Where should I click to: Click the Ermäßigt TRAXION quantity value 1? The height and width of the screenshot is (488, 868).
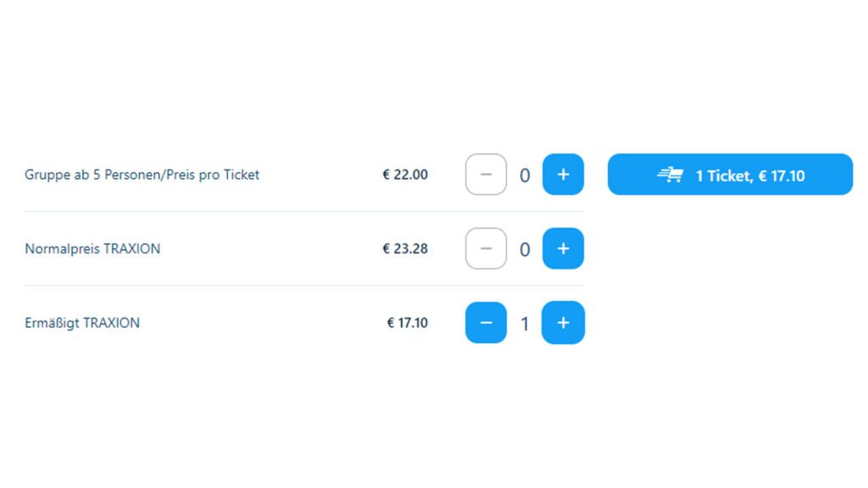click(525, 324)
